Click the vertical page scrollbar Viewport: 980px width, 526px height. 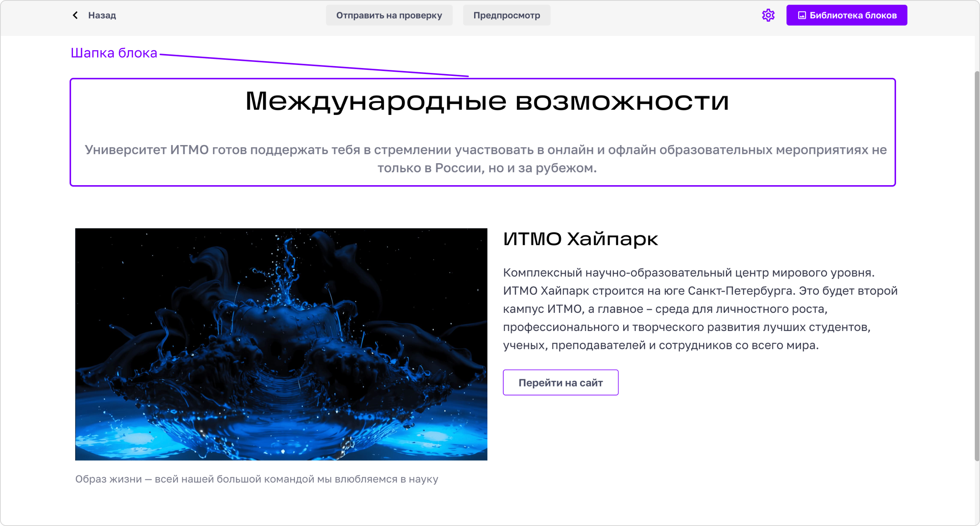click(977, 266)
